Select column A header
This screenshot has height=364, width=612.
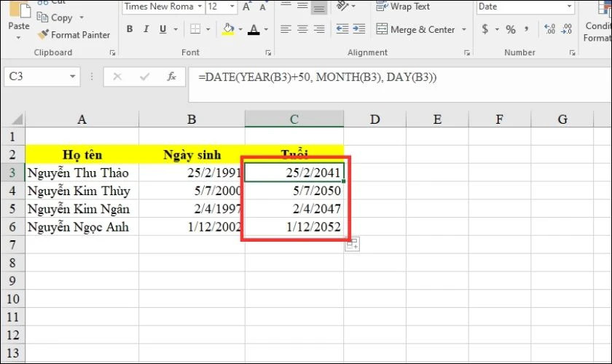[82, 119]
